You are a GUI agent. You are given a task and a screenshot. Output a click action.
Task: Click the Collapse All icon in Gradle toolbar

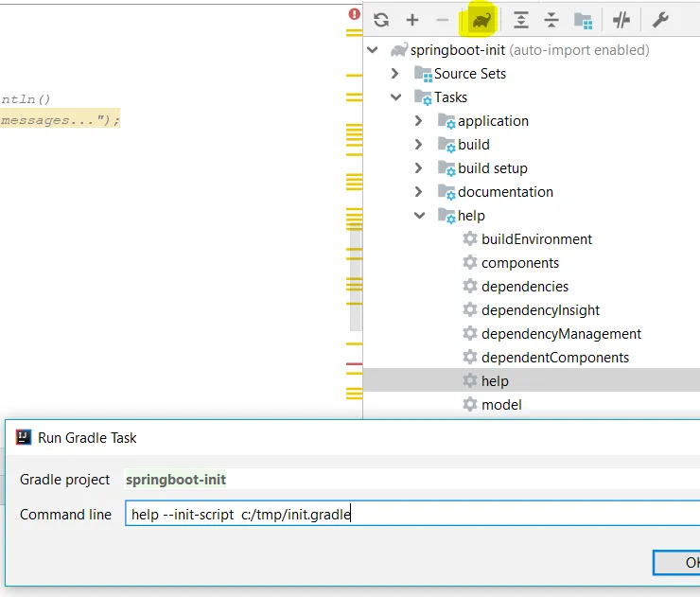(x=551, y=20)
